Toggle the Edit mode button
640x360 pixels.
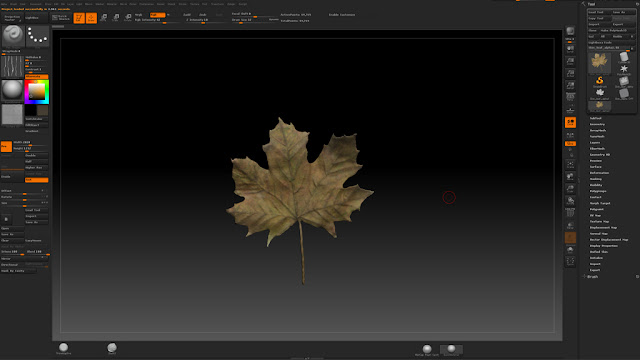pyautogui.click(x=79, y=18)
